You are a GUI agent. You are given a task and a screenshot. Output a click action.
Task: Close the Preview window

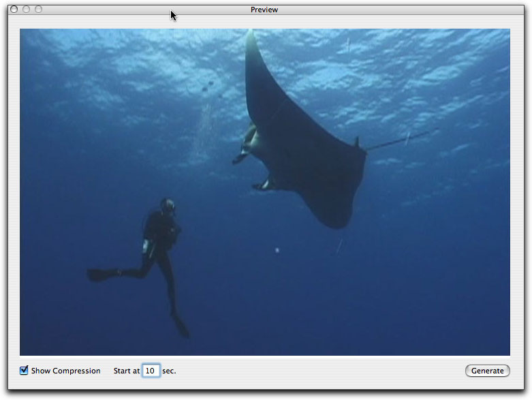(x=14, y=9)
